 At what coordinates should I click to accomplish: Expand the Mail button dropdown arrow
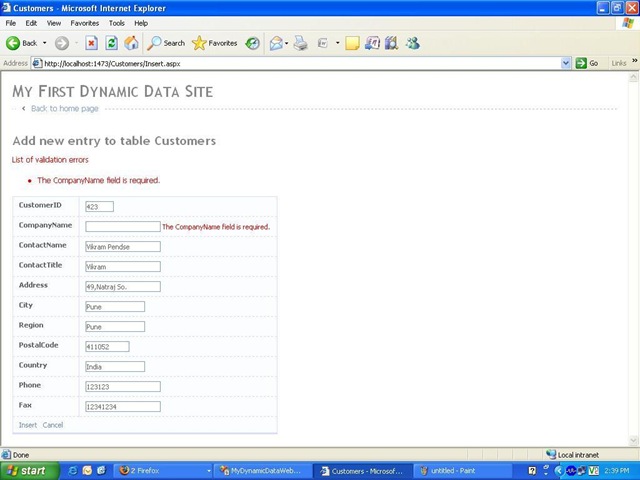coord(287,43)
